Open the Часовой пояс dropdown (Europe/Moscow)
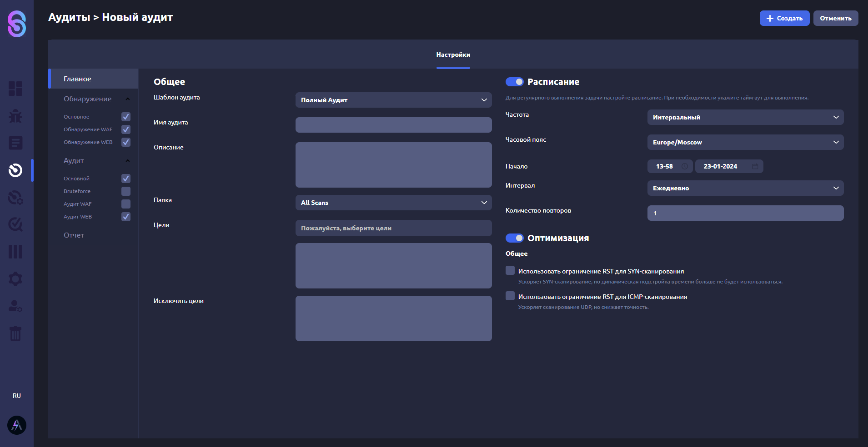The image size is (868, 447). point(746,142)
